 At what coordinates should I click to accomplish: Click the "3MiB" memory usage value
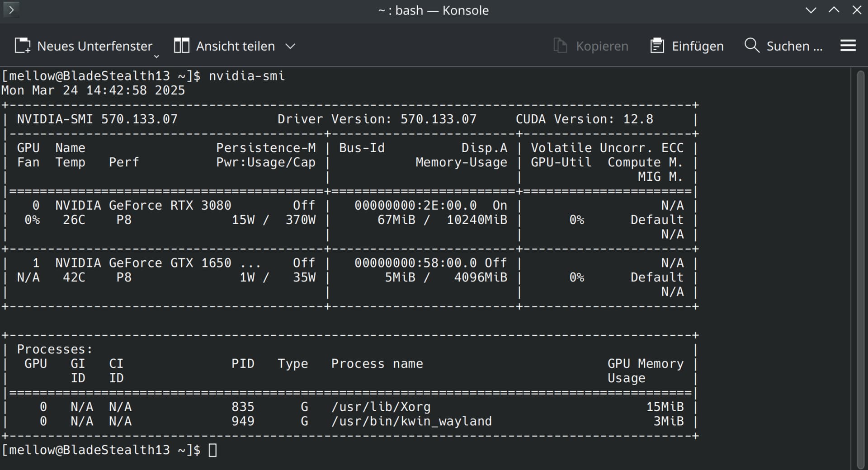tap(669, 421)
